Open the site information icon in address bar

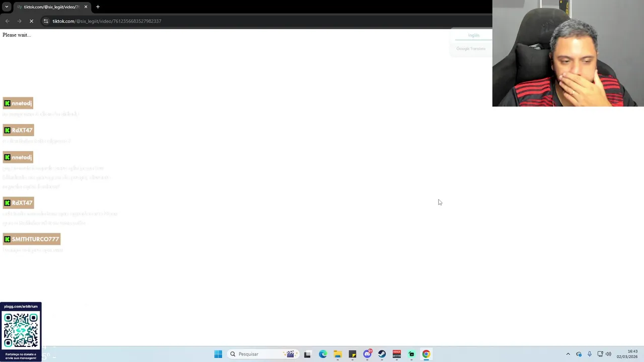[46, 21]
